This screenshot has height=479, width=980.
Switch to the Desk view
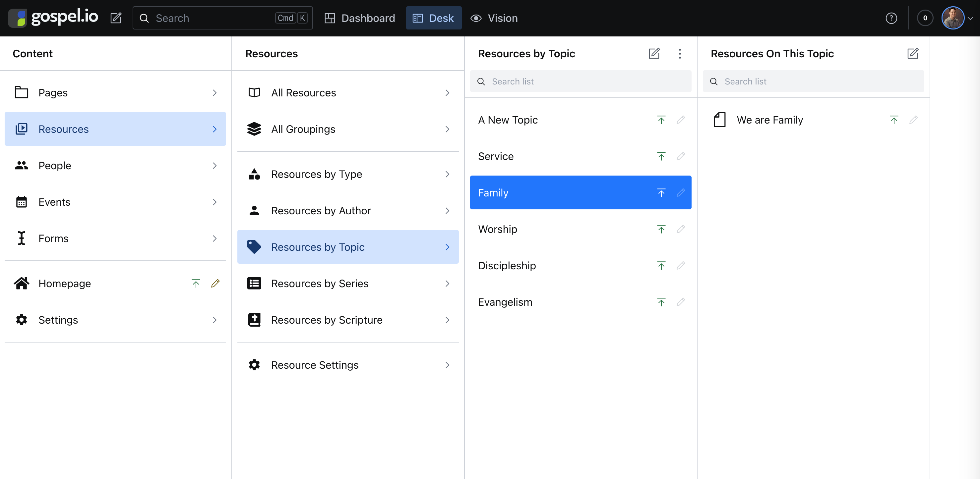tap(433, 18)
